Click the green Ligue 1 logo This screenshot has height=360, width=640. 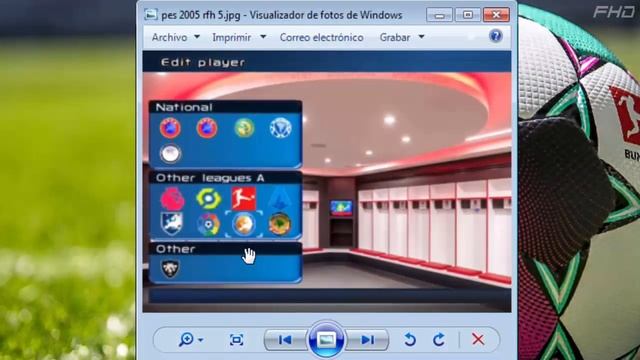point(209,199)
